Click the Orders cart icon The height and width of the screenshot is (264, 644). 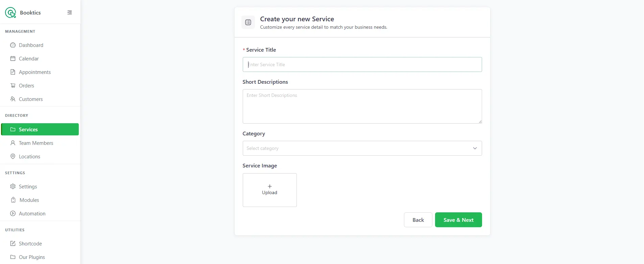(13, 86)
